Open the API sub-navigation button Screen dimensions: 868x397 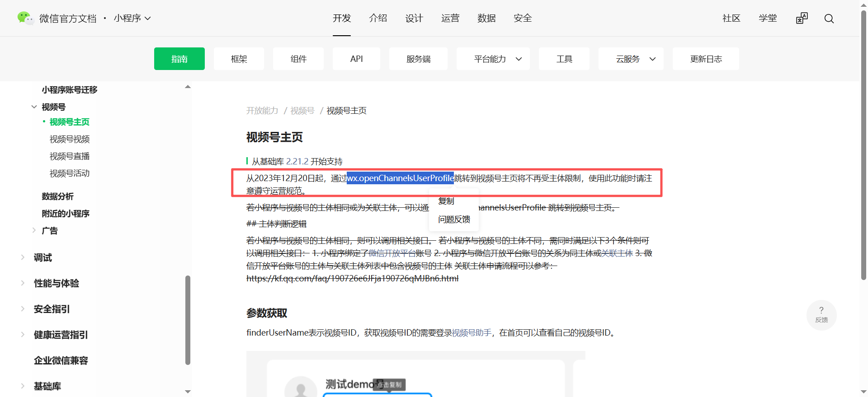[356, 59]
